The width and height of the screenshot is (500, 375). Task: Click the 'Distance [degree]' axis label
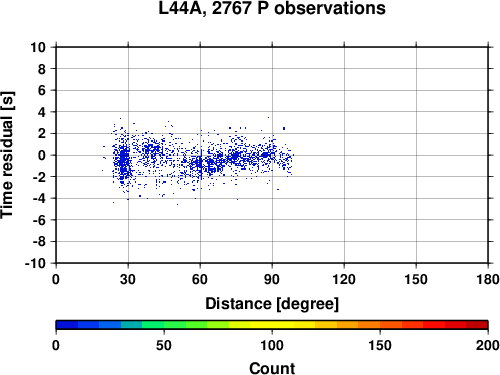[272, 304]
